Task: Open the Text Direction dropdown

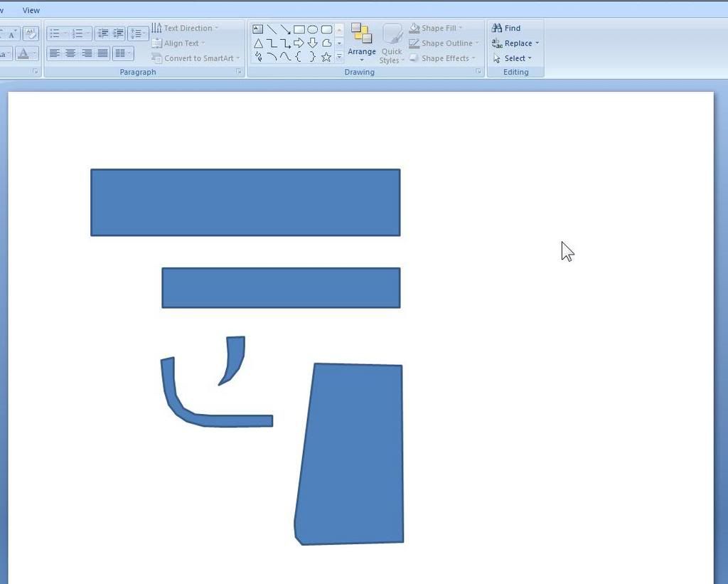Action: (x=185, y=28)
